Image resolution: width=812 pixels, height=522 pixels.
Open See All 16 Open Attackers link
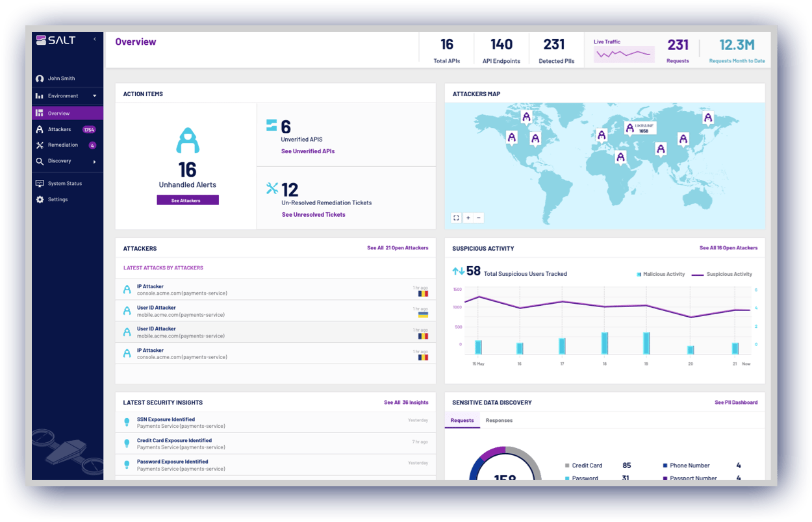pos(728,248)
